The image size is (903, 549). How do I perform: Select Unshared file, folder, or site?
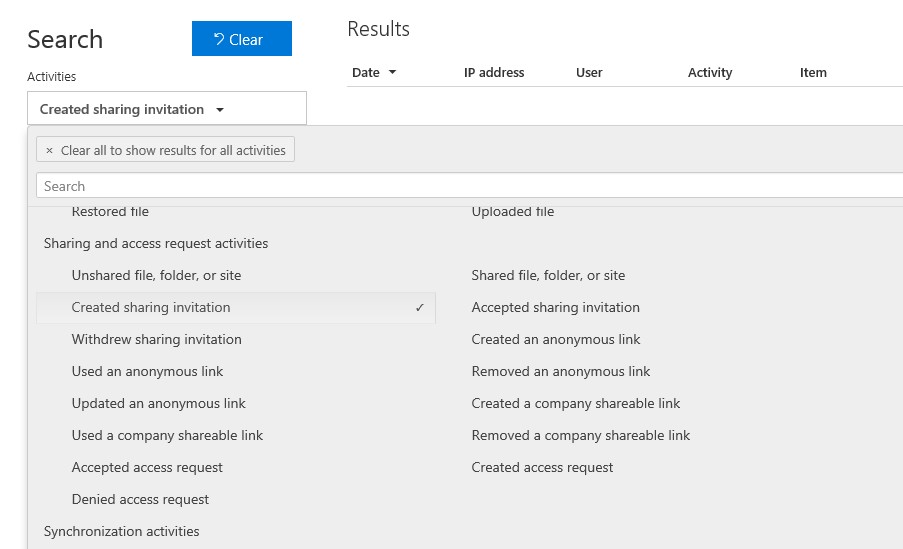point(156,275)
